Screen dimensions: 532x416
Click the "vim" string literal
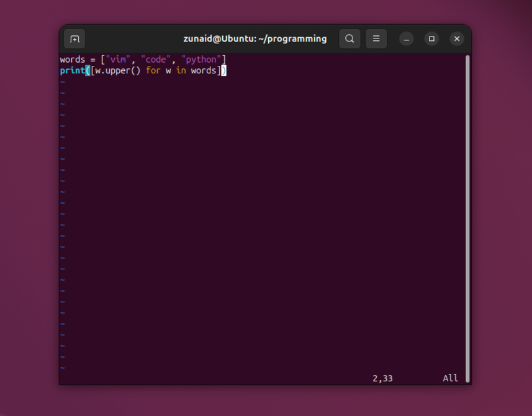[x=118, y=60]
